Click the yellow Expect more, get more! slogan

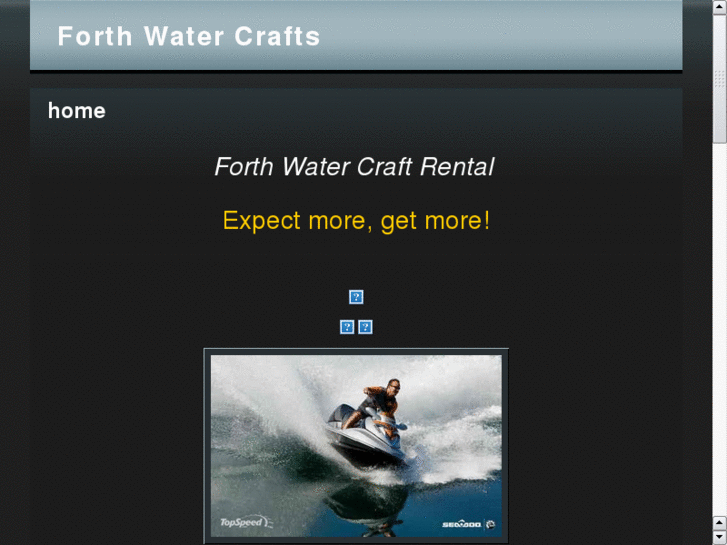[356, 220]
